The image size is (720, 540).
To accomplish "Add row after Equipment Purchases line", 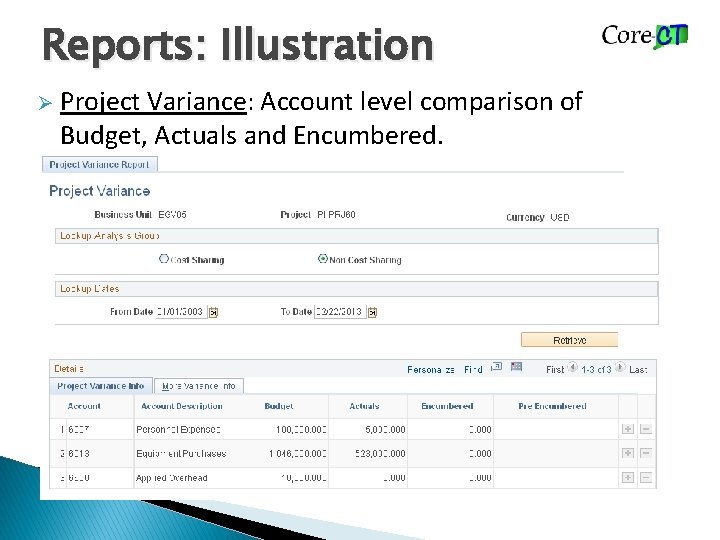I will point(628,453).
